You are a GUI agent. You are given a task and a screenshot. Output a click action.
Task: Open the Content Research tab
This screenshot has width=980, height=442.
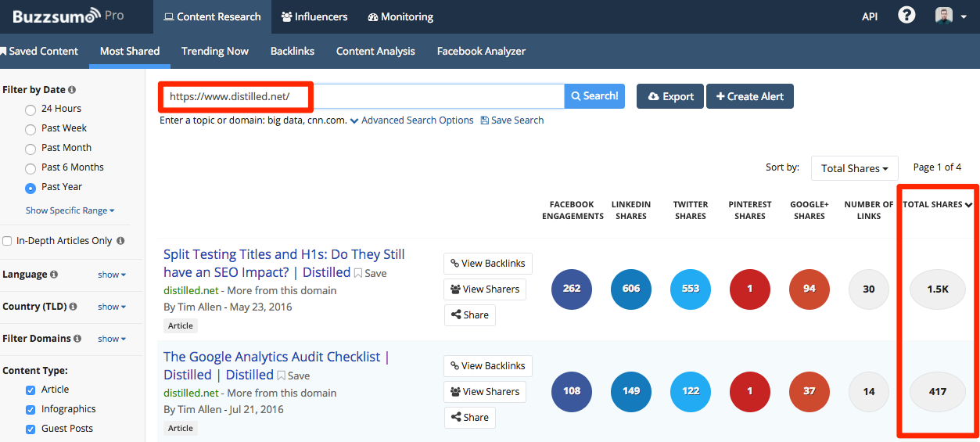tap(212, 16)
